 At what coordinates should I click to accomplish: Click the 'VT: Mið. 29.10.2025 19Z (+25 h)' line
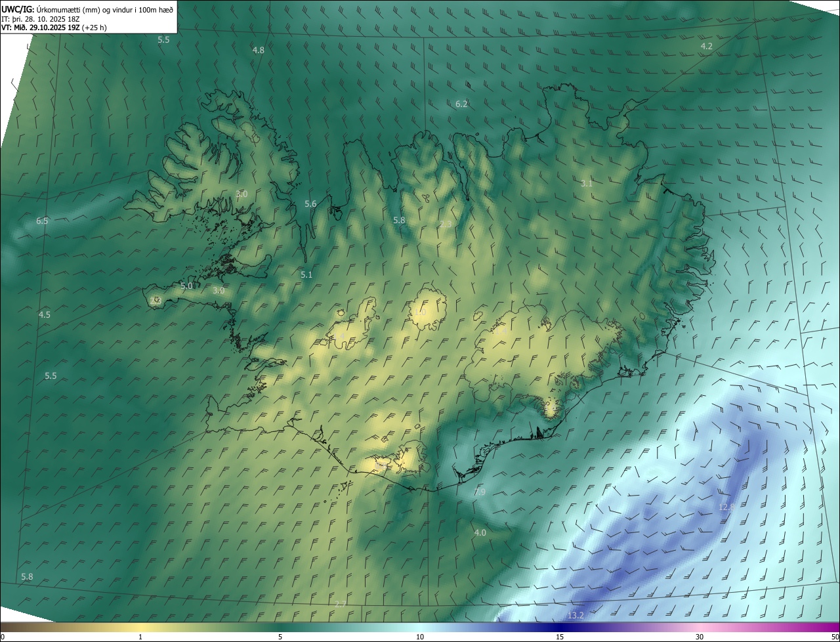[x=54, y=28]
